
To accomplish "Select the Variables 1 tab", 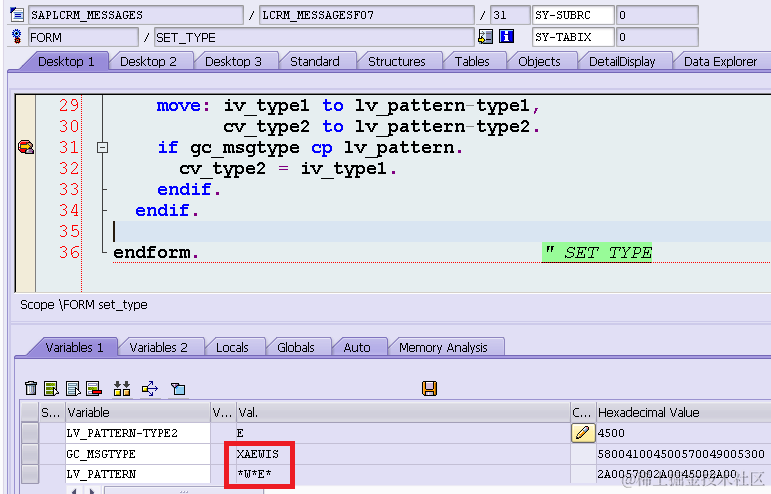I will [x=74, y=348].
